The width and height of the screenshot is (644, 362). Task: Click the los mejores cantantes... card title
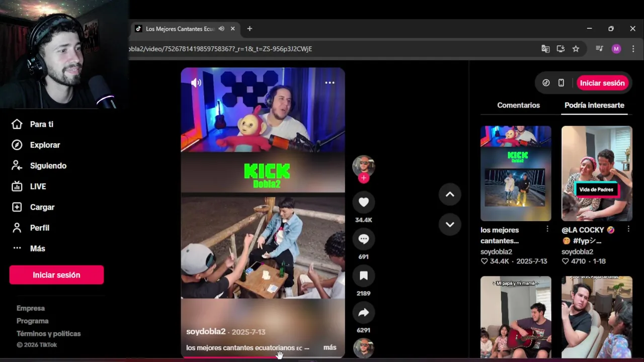[x=500, y=235]
